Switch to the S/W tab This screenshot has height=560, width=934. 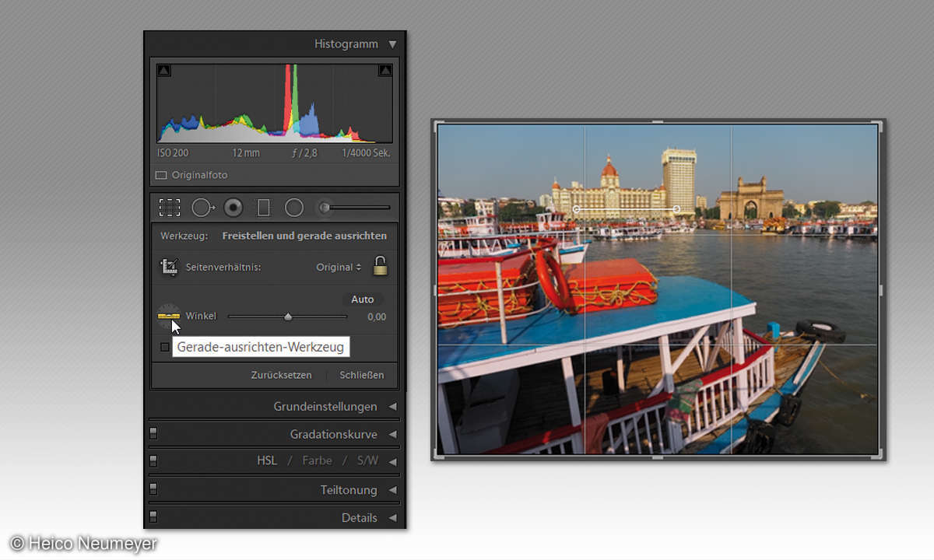point(367,460)
